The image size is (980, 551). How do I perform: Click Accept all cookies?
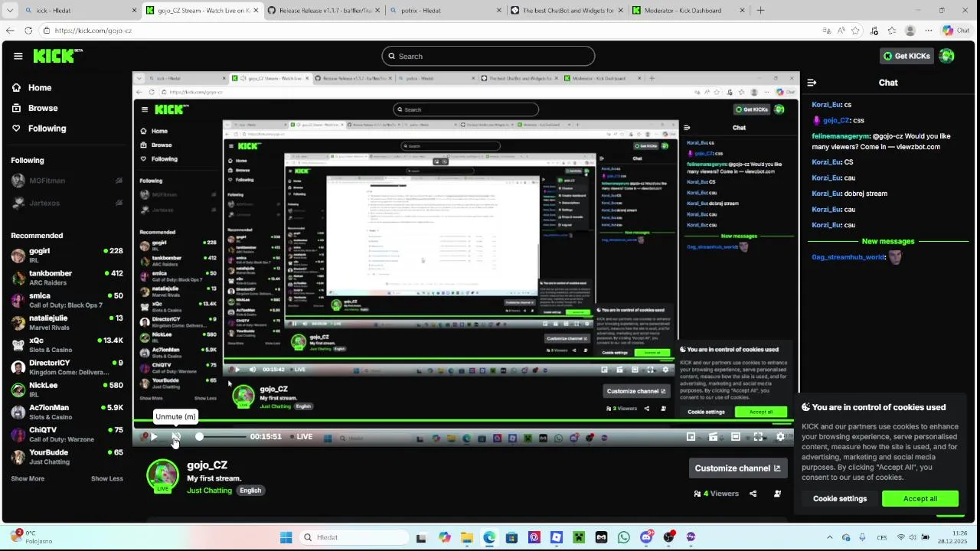[920, 499]
